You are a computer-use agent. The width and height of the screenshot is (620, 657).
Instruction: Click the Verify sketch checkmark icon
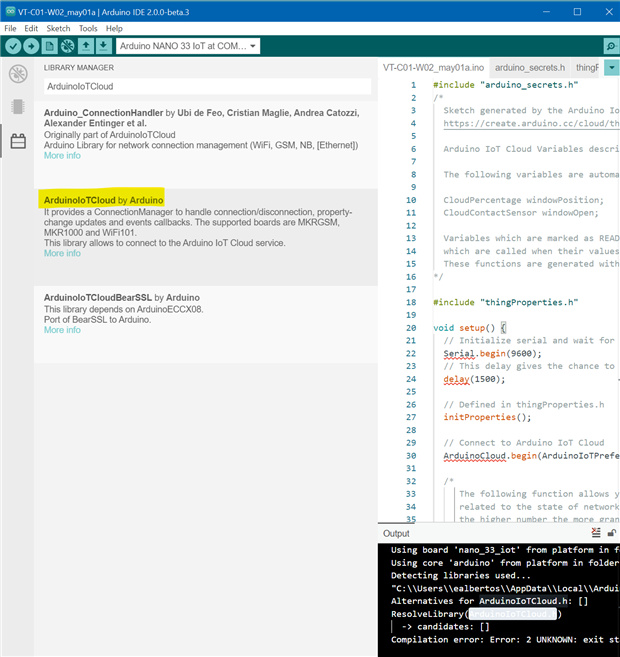(x=13, y=46)
